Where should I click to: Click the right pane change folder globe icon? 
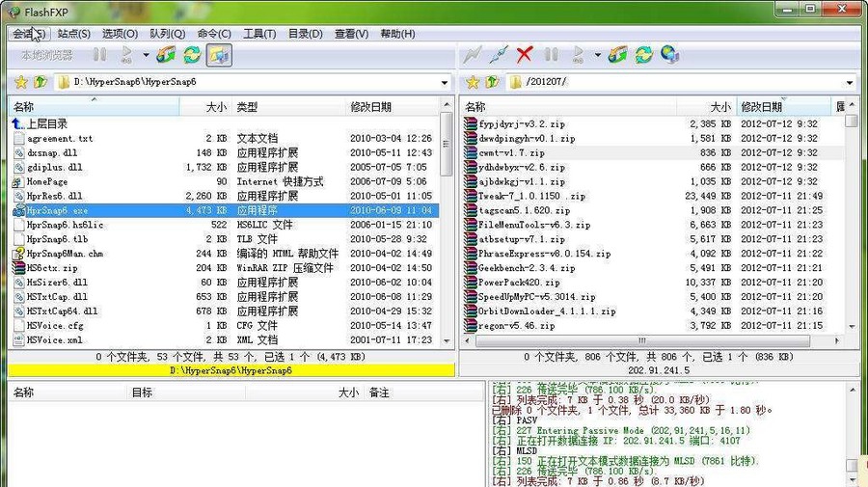(617, 55)
